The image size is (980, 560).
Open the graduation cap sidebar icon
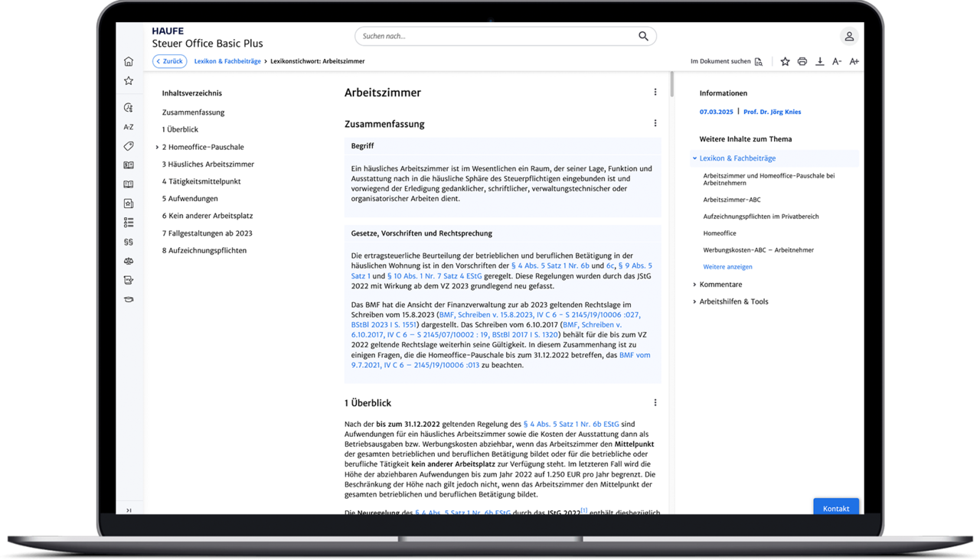pos(128,299)
